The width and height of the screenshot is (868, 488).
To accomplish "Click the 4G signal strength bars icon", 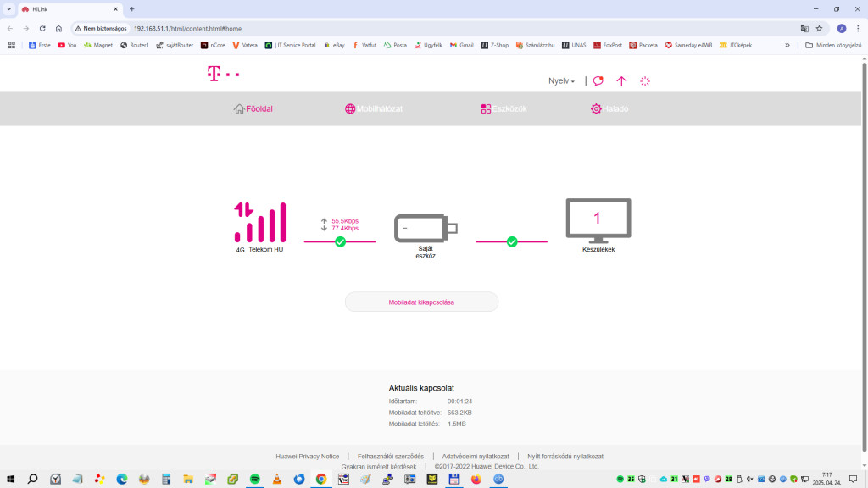I will coord(259,223).
